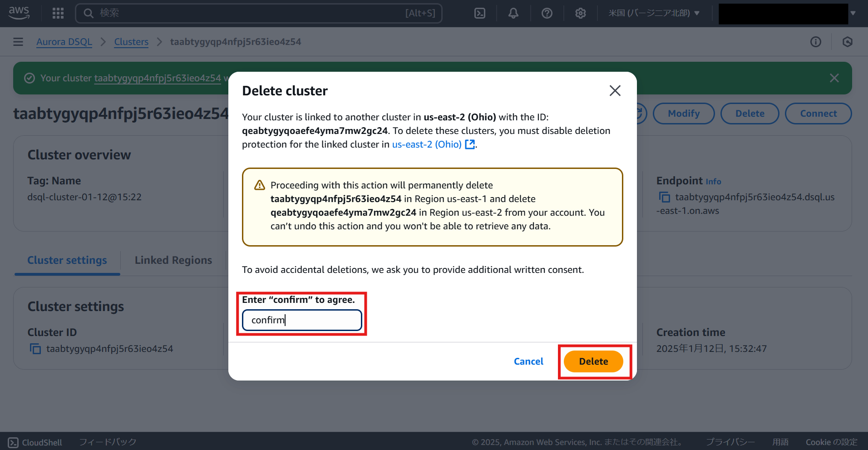The width and height of the screenshot is (868, 450).
Task: Open cluster link in success banner
Action: click(158, 78)
